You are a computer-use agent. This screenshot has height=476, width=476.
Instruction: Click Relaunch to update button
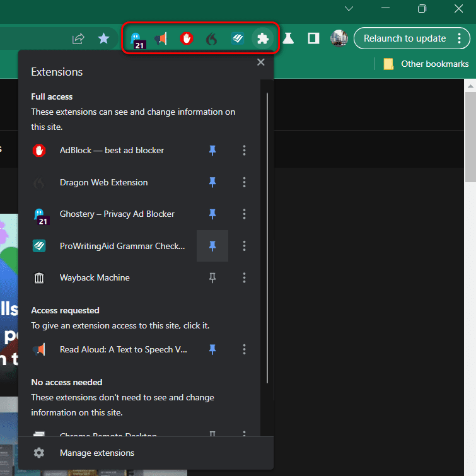click(x=405, y=38)
